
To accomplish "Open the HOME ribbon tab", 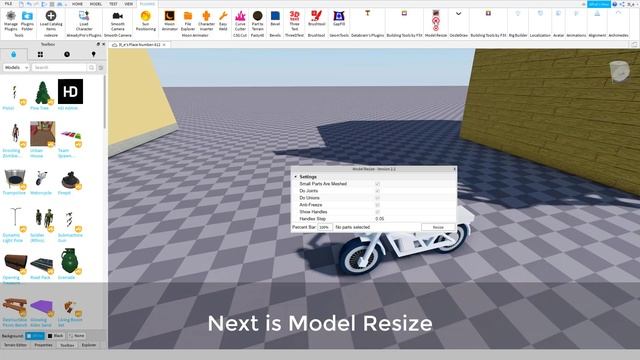I will [77, 4].
